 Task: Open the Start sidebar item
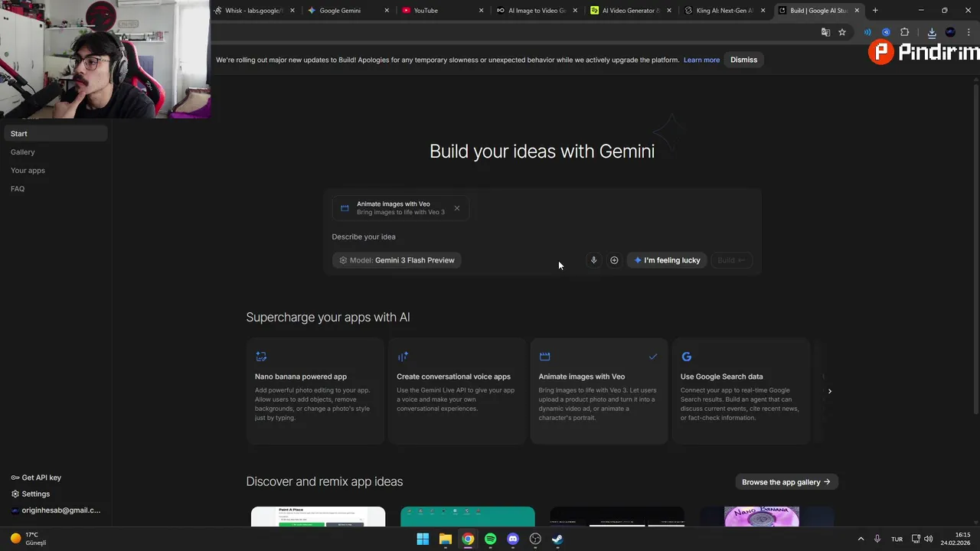(x=56, y=133)
